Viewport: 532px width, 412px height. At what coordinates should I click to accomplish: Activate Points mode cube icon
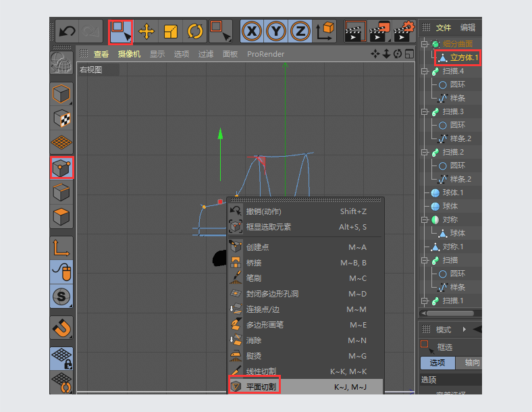(x=61, y=168)
